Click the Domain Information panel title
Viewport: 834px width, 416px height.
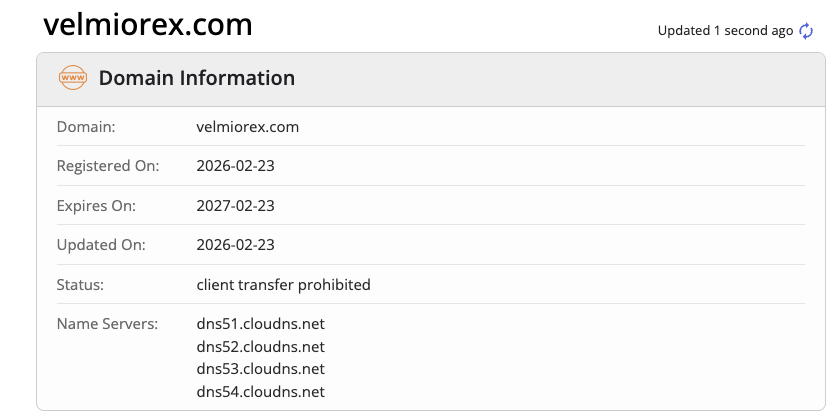196,78
